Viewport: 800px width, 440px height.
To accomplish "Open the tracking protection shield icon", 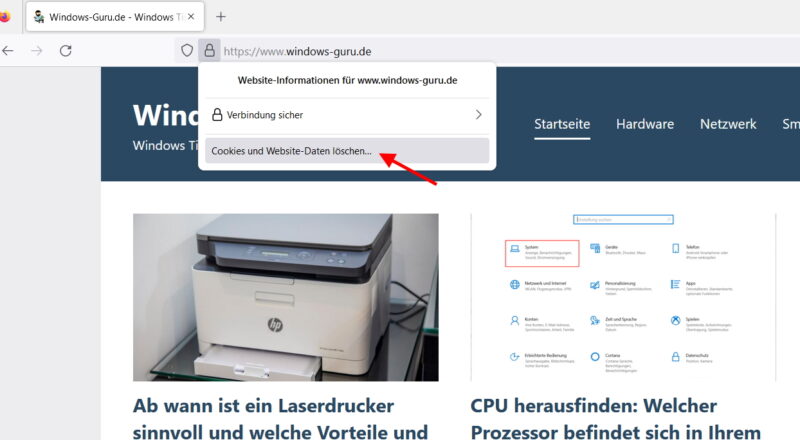I will [x=187, y=51].
